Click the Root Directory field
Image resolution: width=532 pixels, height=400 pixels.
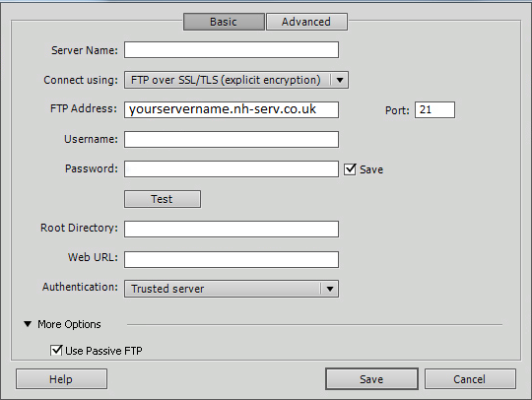(x=232, y=229)
